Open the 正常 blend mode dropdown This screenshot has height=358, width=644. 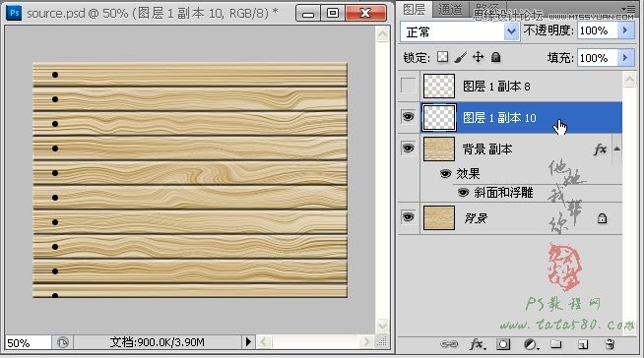[x=511, y=31]
